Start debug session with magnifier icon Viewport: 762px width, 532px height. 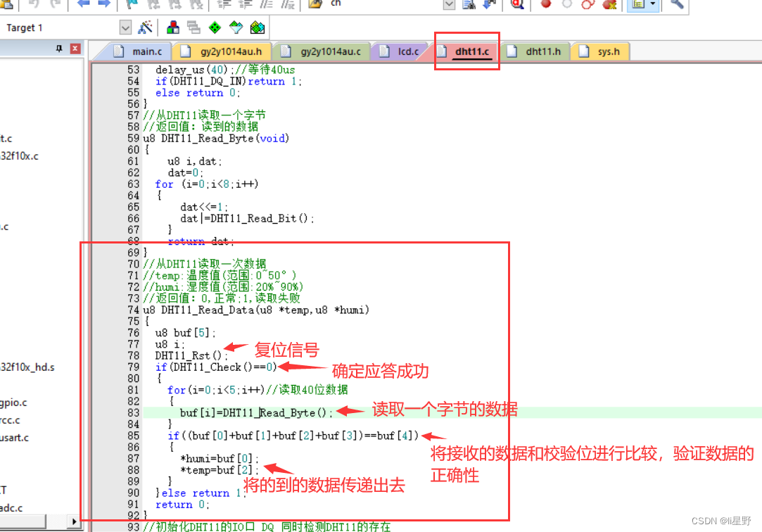(x=517, y=4)
